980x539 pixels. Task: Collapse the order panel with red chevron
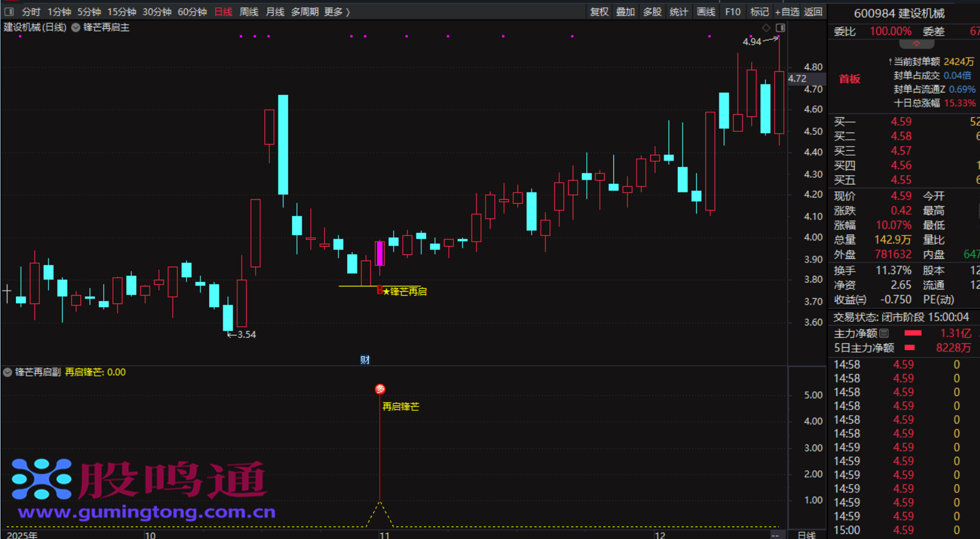(x=916, y=44)
